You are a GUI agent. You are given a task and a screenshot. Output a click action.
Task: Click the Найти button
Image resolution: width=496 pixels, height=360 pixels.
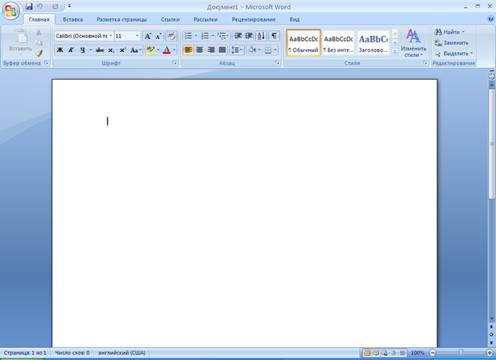tap(450, 32)
